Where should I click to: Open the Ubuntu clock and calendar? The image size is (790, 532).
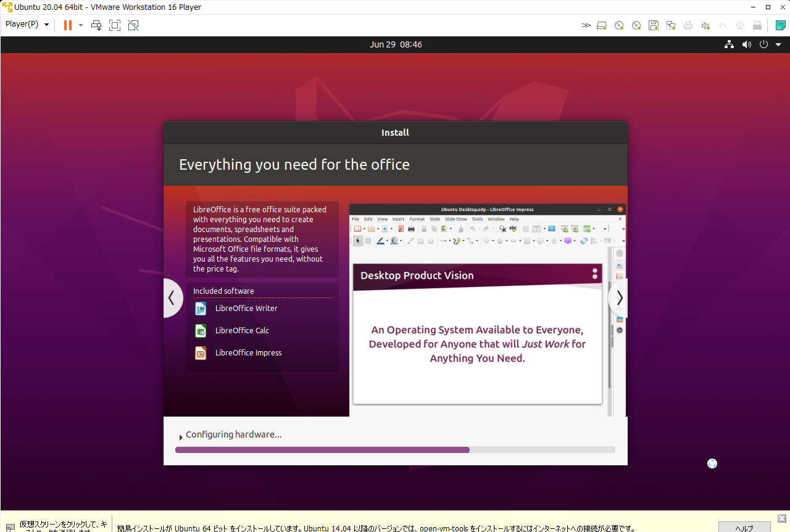[x=396, y=44]
